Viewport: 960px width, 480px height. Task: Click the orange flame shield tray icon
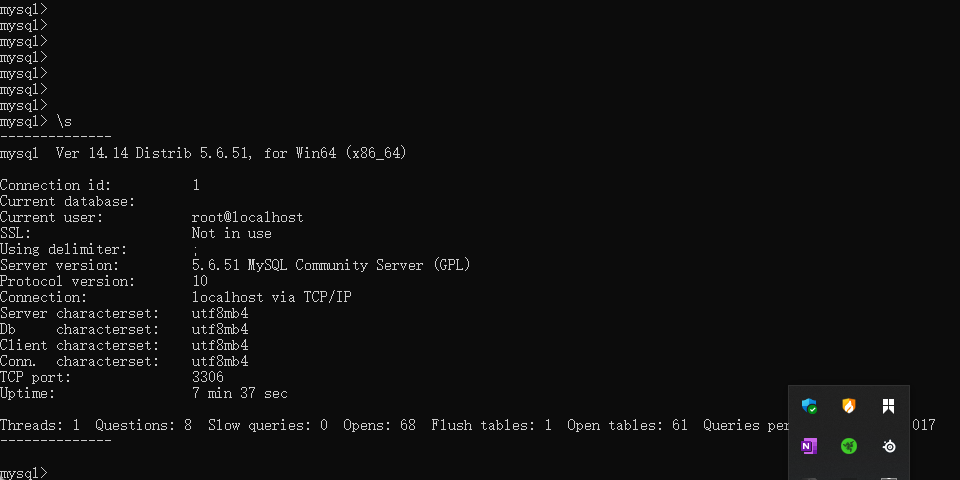pyautogui.click(x=849, y=406)
